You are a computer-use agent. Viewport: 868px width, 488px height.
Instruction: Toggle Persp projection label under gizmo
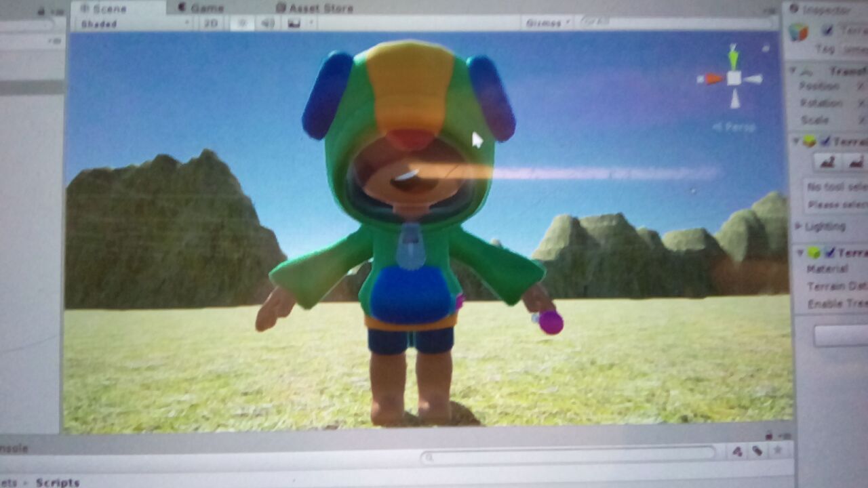(x=735, y=127)
